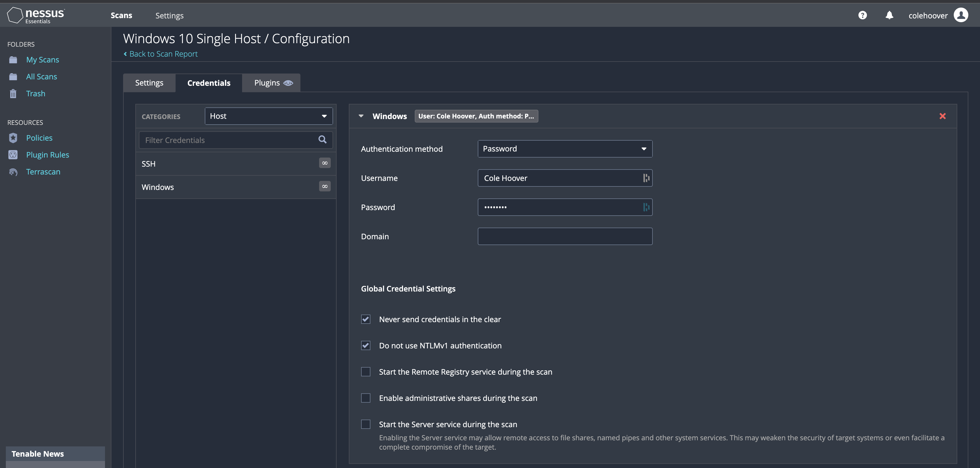Uncheck Do not use NTLMv1 authentication
This screenshot has width=980, height=468.
click(x=365, y=345)
